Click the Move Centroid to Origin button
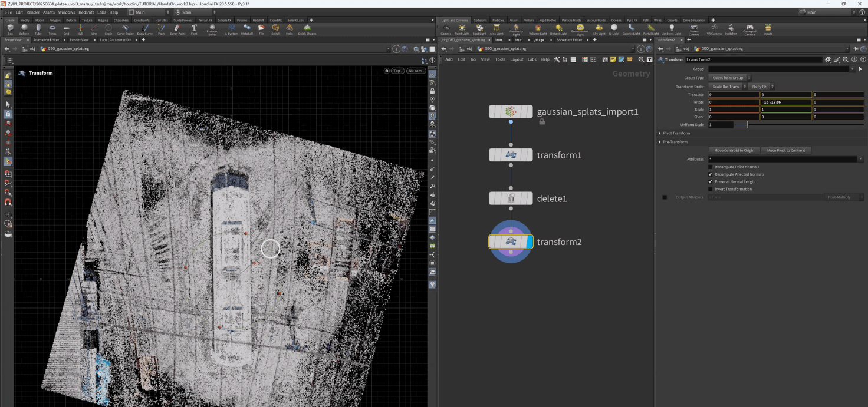Viewport: 868px width, 407px height. pos(734,150)
